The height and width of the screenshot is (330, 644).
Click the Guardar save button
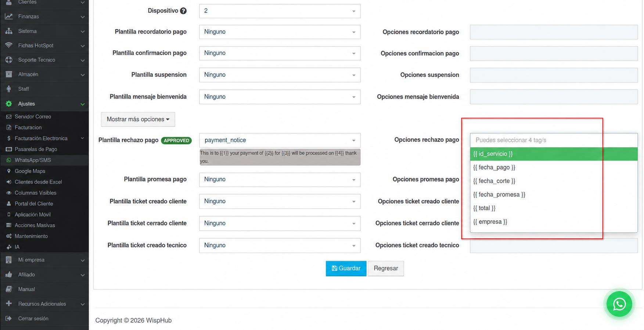(346, 269)
